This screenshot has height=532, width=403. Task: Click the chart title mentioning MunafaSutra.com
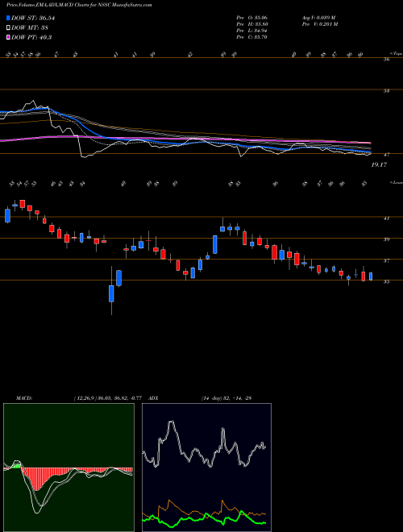79,5
